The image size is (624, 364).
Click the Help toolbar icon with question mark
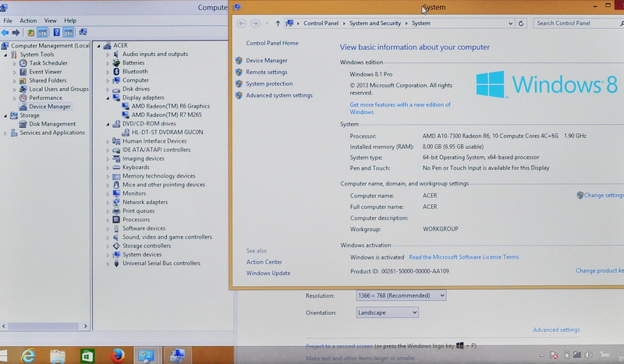pos(57,33)
